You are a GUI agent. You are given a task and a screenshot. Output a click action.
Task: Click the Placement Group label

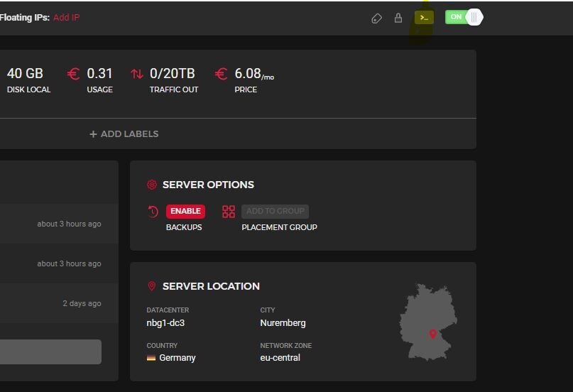(x=279, y=227)
